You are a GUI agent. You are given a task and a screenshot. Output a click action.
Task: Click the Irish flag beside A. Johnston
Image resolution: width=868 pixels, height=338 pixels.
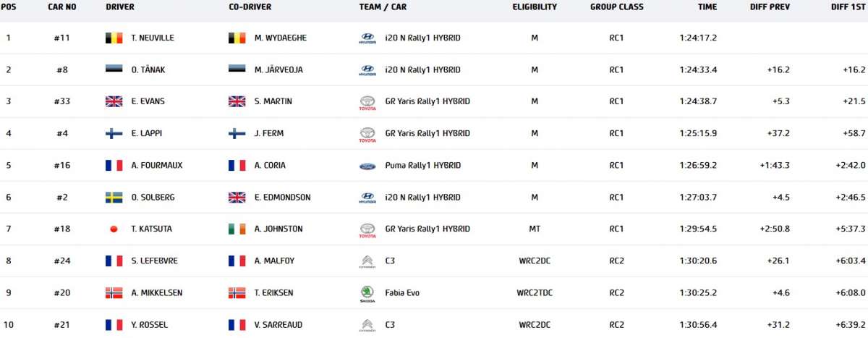(x=237, y=229)
